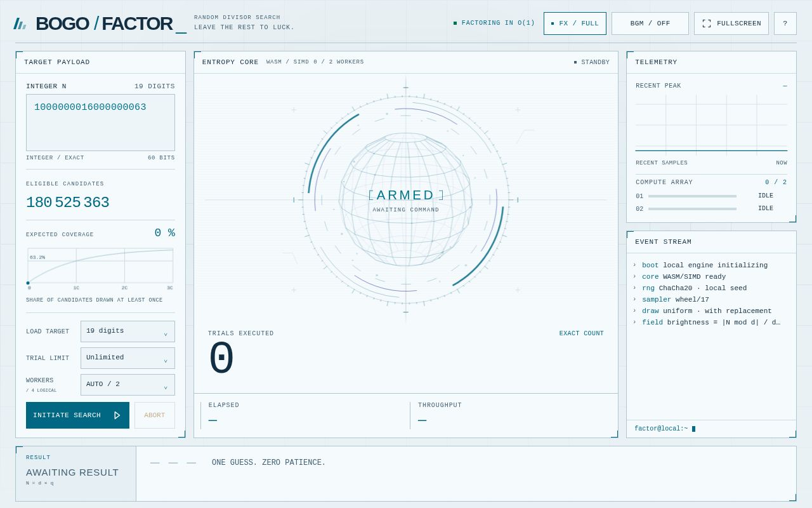Click the Compute Array 0 / 2 count
Image resolution: width=812 pixels, height=508 pixels.
point(776,182)
